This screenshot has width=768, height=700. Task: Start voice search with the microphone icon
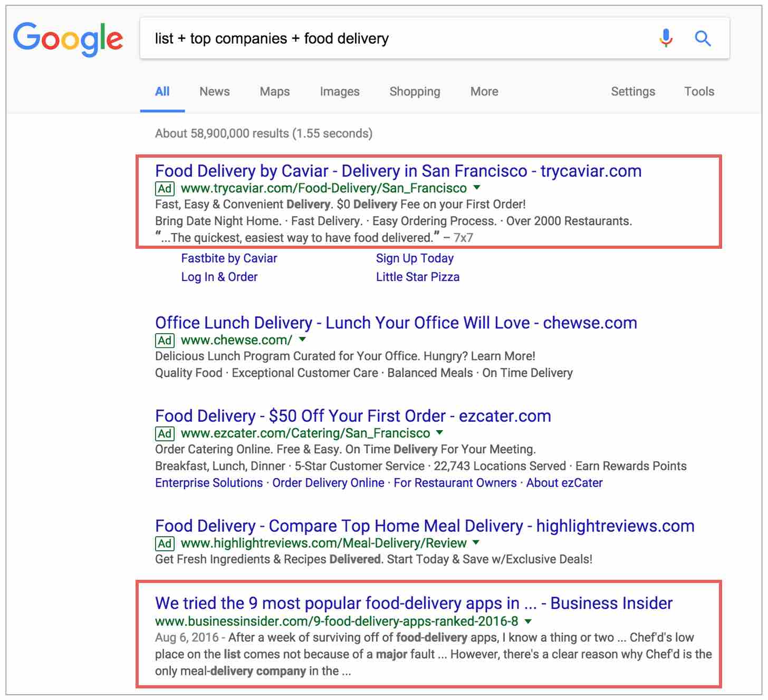(666, 38)
